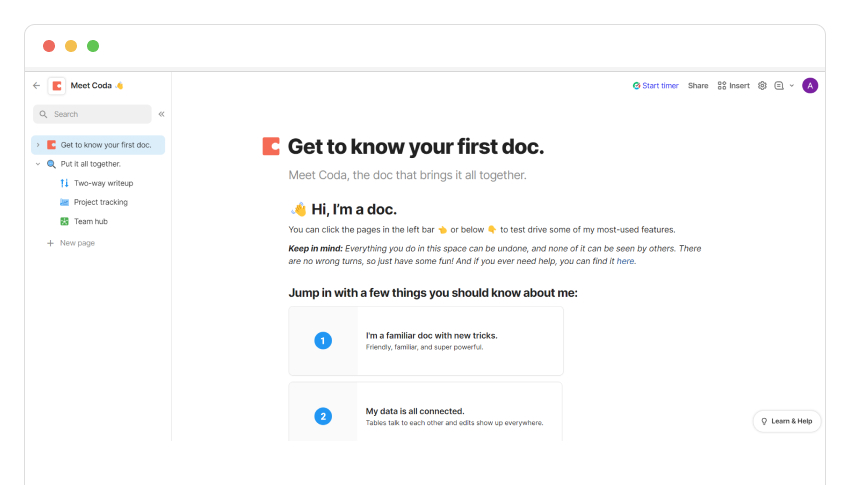Screen dimensions: 851x485
Task: Open the Project tracking page
Action: tap(101, 202)
